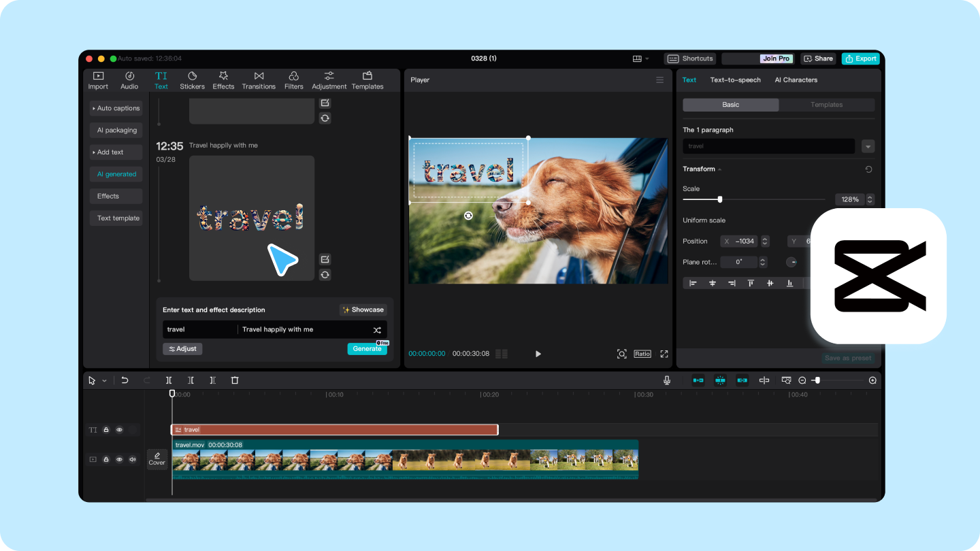980x551 pixels.
Task: Click the rotation dial knob
Action: click(x=791, y=262)
